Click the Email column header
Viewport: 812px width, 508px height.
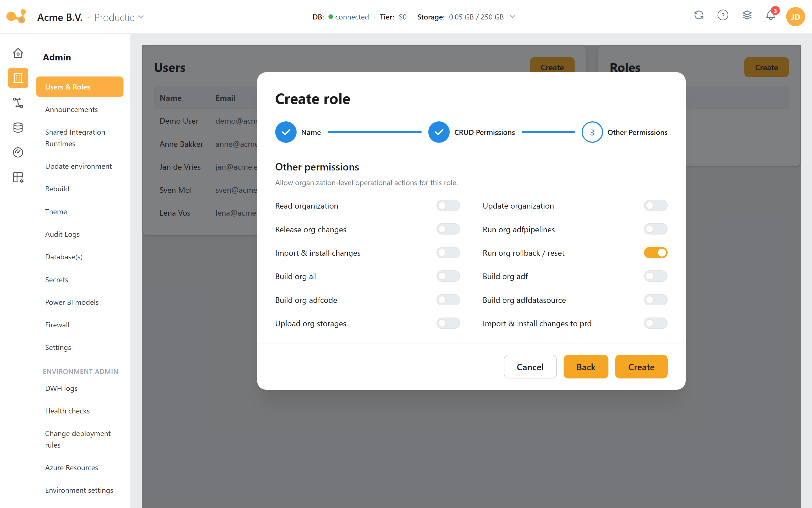point(225,98)
